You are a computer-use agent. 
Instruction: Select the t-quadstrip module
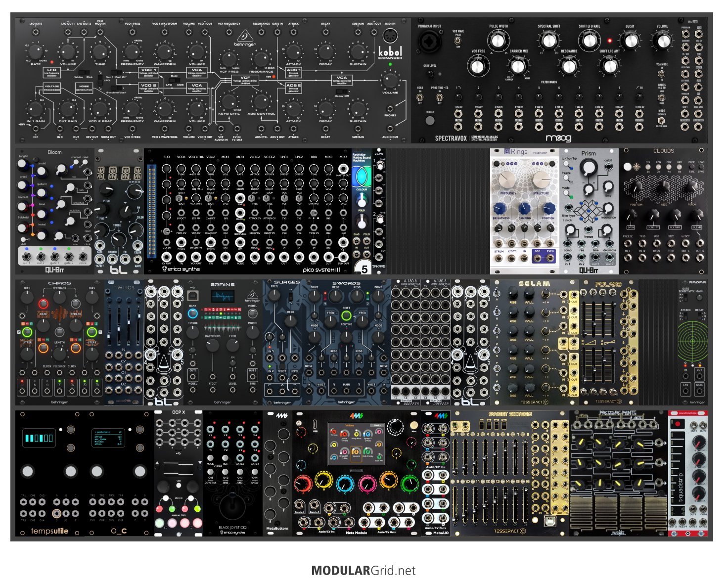pyautogui.click(x=688, y=473)
